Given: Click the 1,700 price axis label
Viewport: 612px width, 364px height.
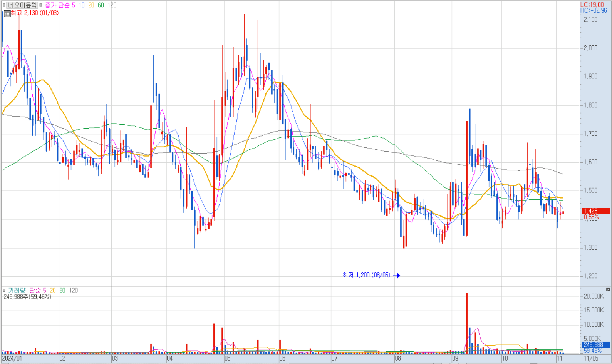Looking at the screenshot, I should click(590, 134).
